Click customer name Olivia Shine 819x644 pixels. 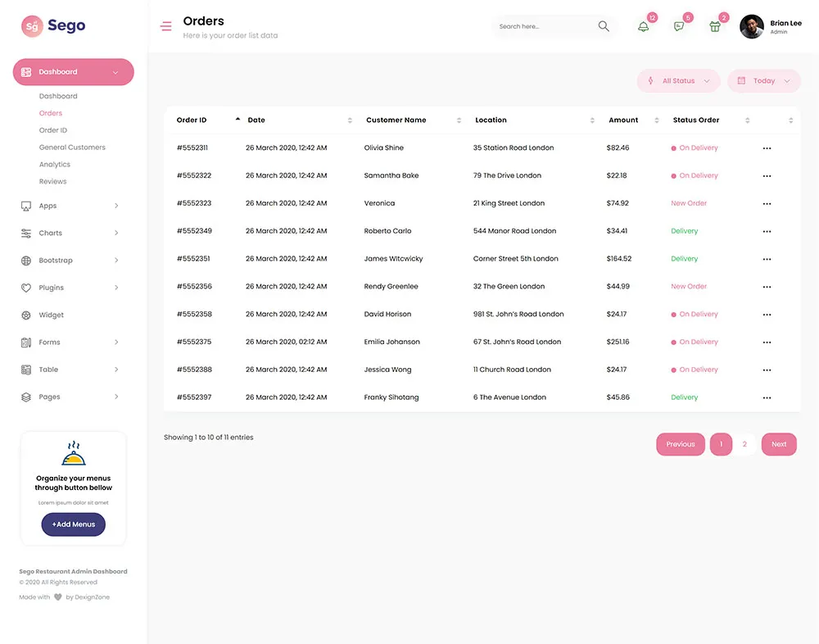click(x=384, y=148)
